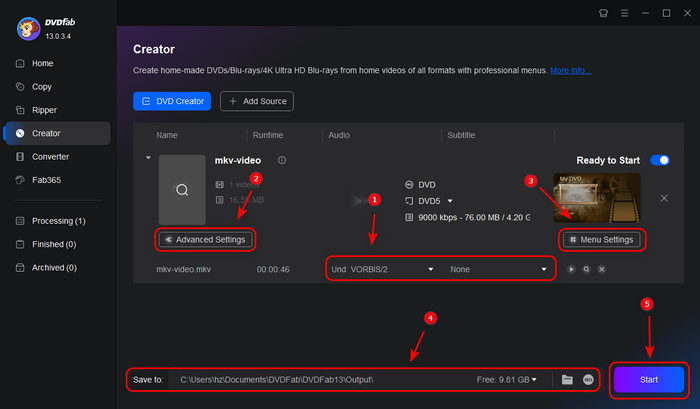Delete the mkv-video task with the large X
This screenshot has height=409, width=700.
664,198
